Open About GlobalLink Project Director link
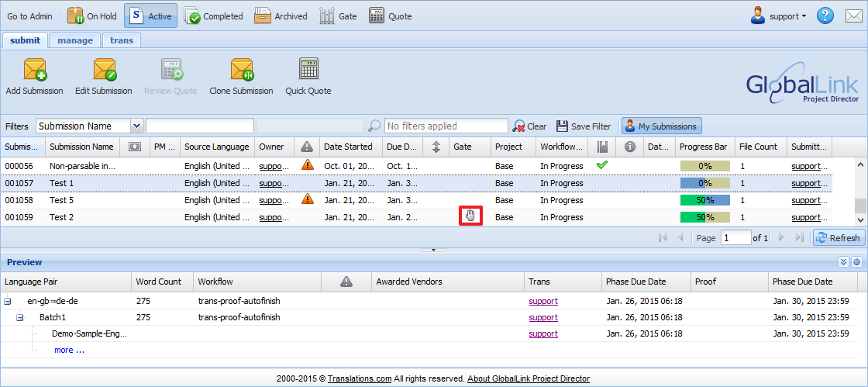 tap(529, 379)
